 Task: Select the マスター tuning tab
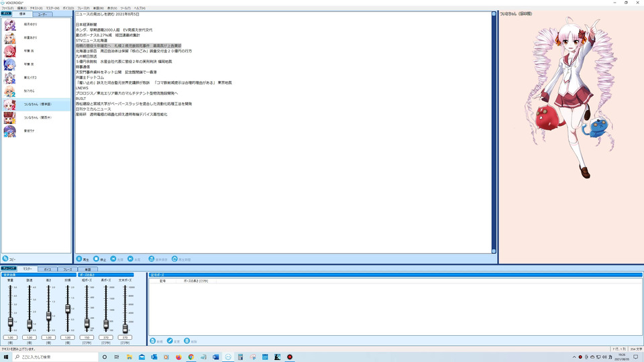pos(28,269)
